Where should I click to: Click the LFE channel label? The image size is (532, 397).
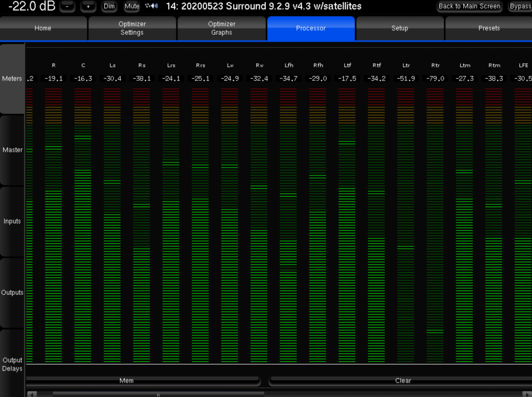[x=524, y=65]
